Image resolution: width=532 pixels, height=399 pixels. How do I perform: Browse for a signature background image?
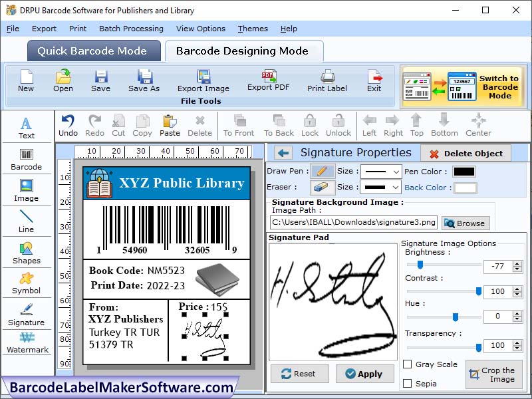(x=465, y=223)
